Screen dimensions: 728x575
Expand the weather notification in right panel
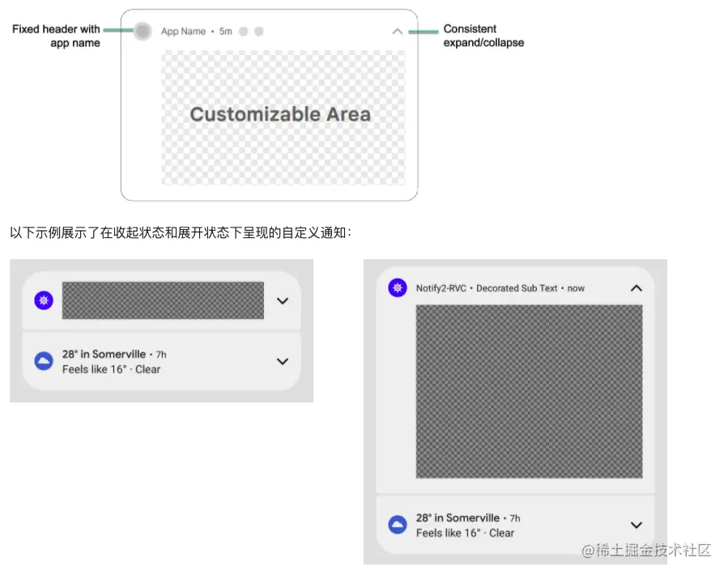point(636,525)
